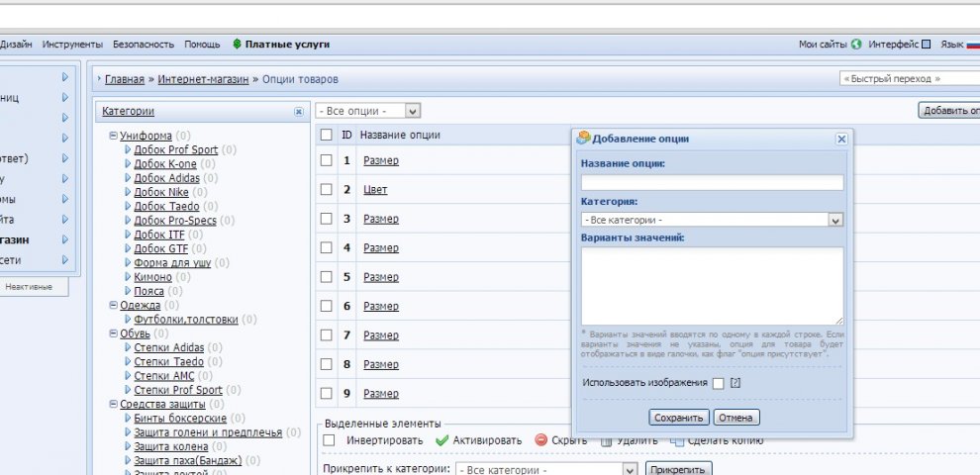Click the Добавить опцию button
980x475 pixels.
coord(948,111)
